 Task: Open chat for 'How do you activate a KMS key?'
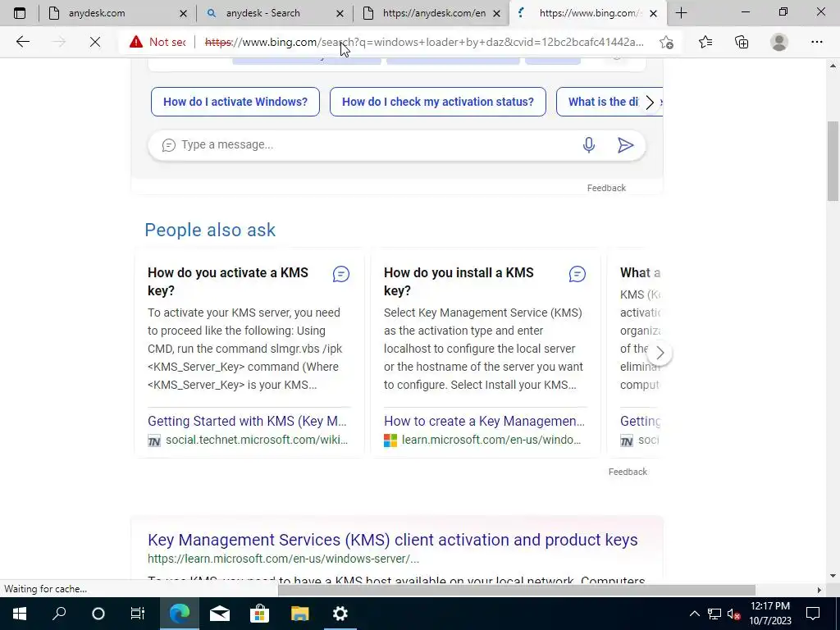[x=340, y=274]
